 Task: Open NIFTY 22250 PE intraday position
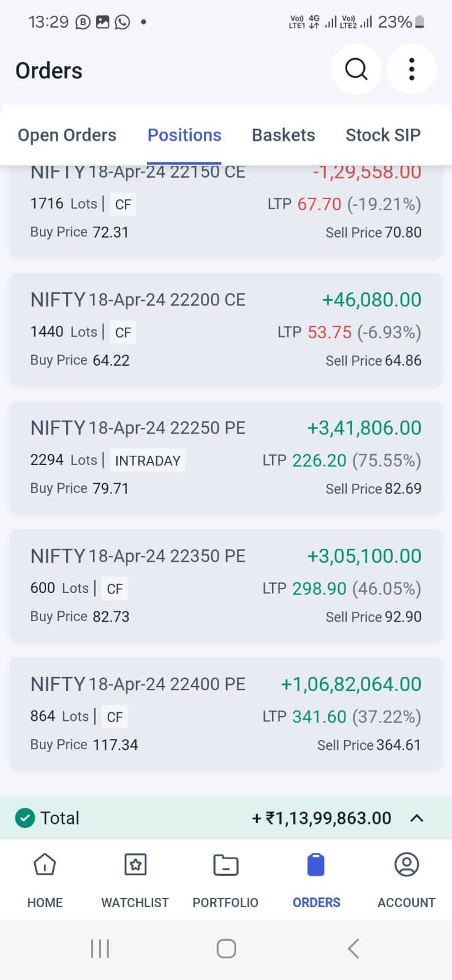tap(225, 458)
